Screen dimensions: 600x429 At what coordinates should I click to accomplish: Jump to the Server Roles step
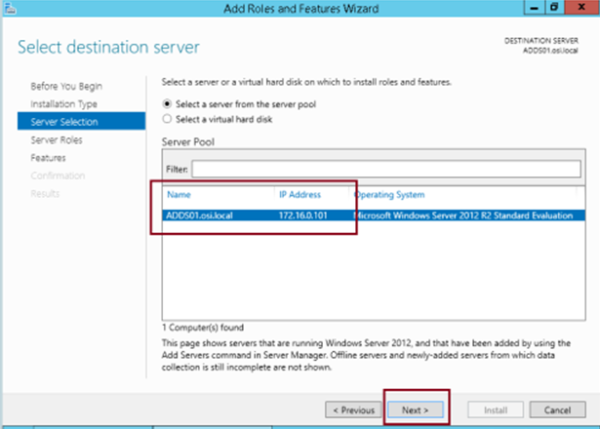pyautogui.click(x=56, y=140)
